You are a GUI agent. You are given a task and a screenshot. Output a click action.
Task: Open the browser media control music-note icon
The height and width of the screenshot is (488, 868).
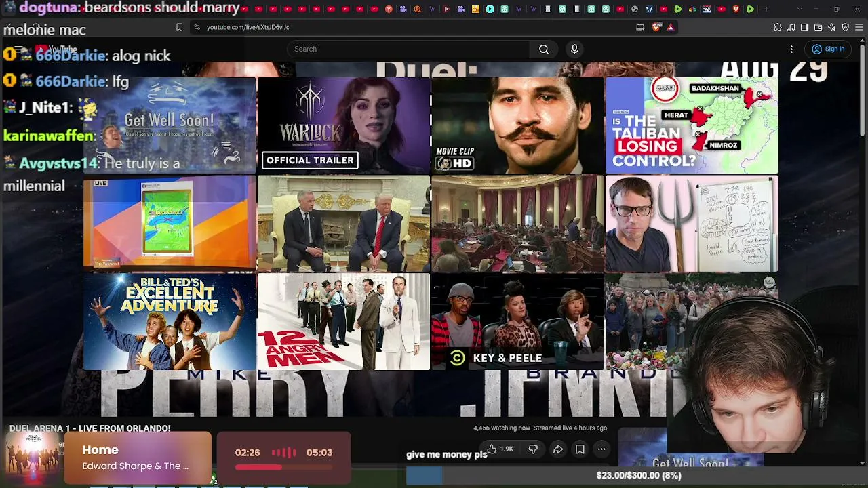[x=791, y=27]
